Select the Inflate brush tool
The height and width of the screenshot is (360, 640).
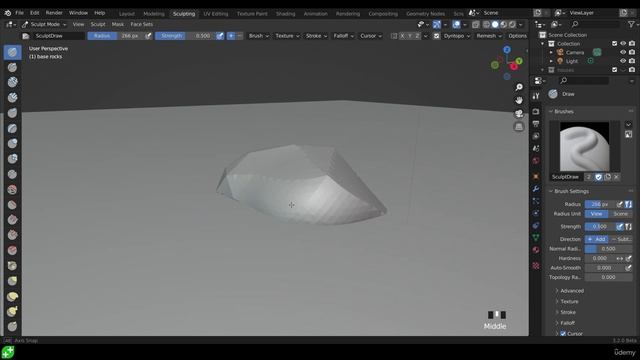[12, 143]
